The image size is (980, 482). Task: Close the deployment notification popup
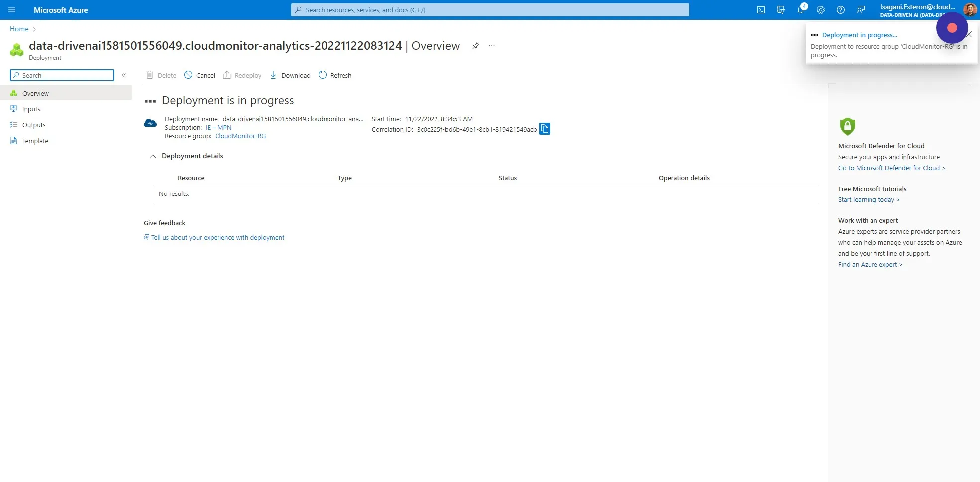pos(969,35)
